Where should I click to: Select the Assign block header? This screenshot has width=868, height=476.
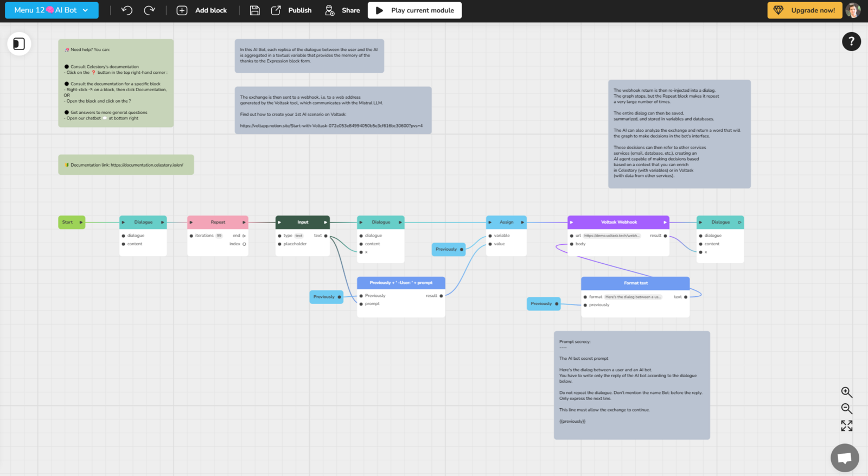506,222
